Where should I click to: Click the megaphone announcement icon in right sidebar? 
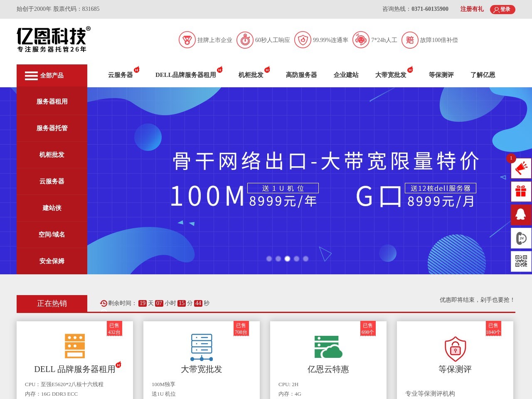point(521,168)
